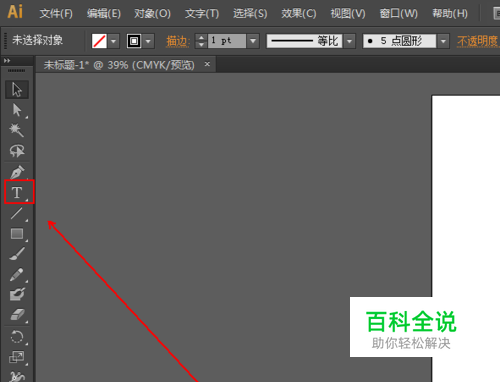The width and height of the screenshot is (500, 382).
Task: Click the 1 pt stroke weight field
Action: click(x=227, y=41)
